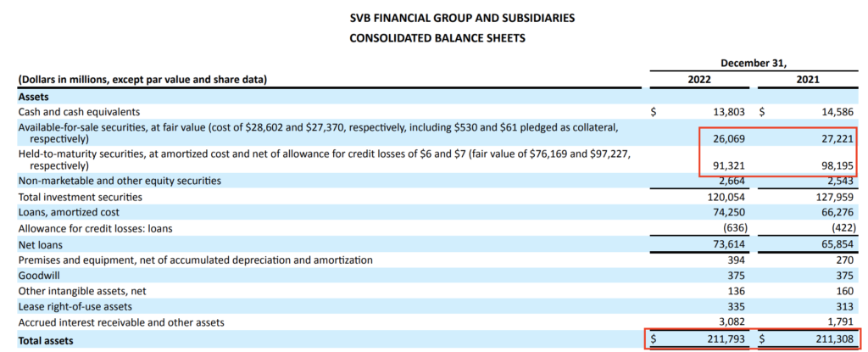This screenshot has width=868, height=352.
Task: Select the total assets value 211,793
Action: point(728,339)
